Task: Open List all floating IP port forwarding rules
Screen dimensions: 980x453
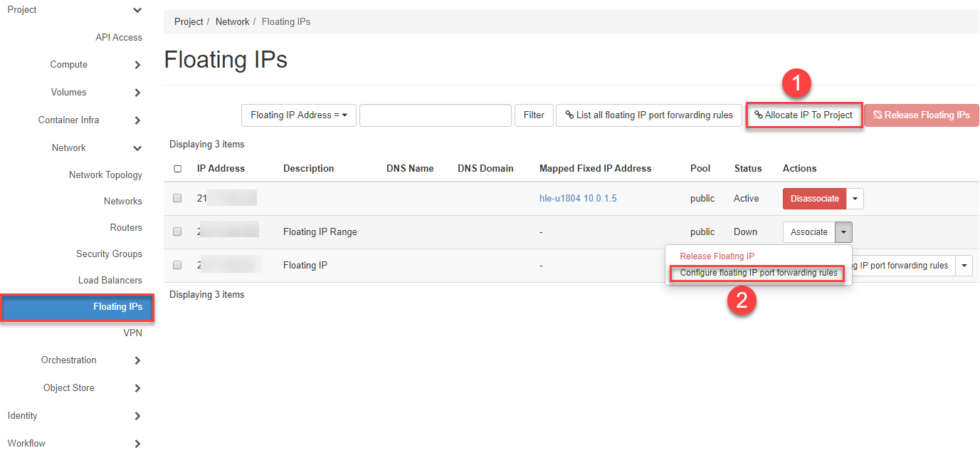Action: (x=648, y=115)
